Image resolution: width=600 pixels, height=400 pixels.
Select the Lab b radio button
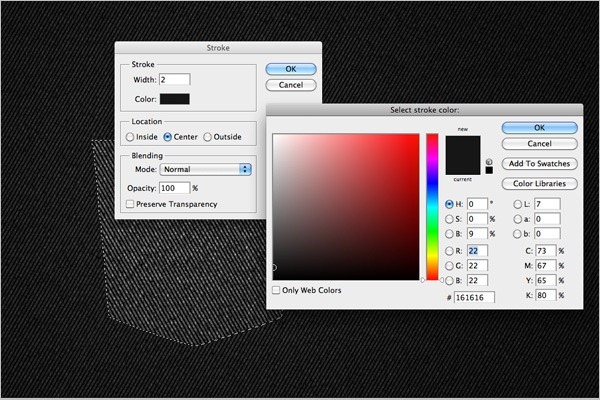tap(517, 234)
